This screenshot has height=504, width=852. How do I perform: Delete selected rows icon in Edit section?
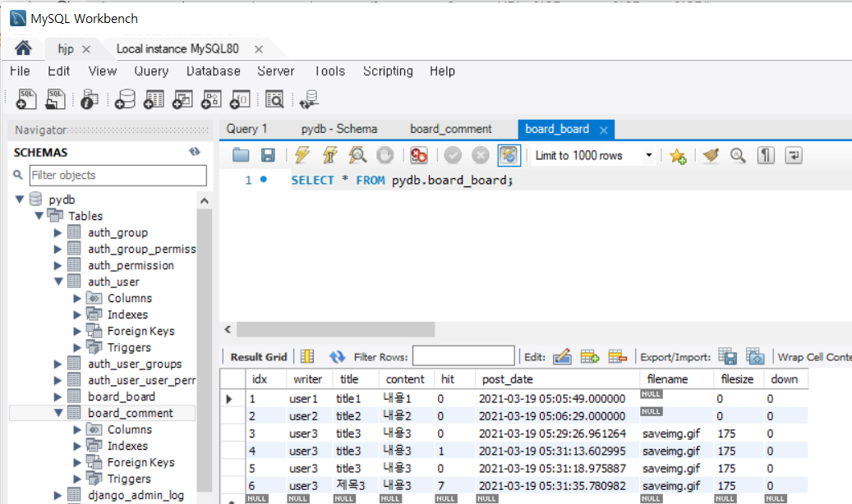tap(617, 356)
